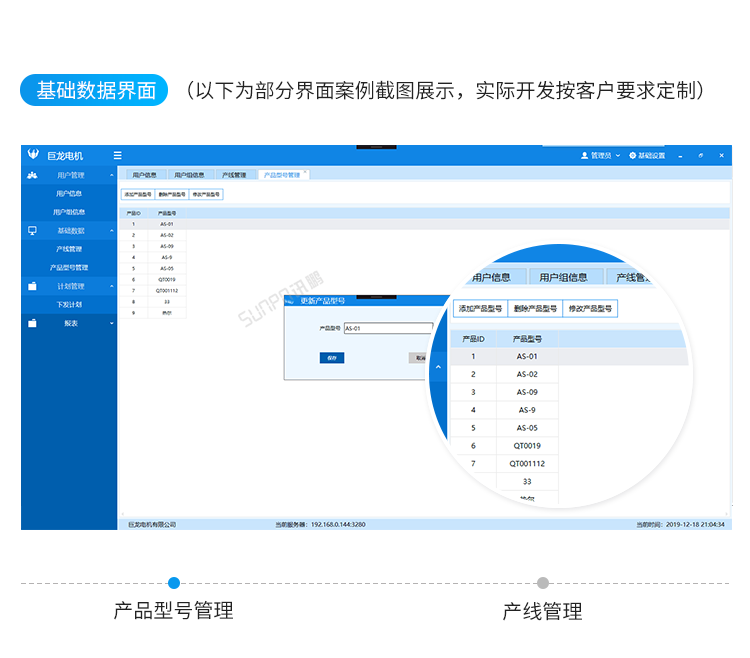Select the QT001112 row in the small table
Screen dimensions: 750x658
pyautogui.click(x=153, y=291)
